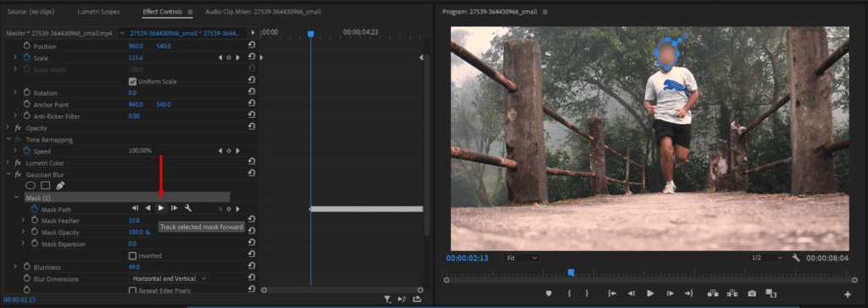The width and height of the screenshot is (868, 308).
Task: Expand the Lumetri Color effect
Action: [8, 163]
